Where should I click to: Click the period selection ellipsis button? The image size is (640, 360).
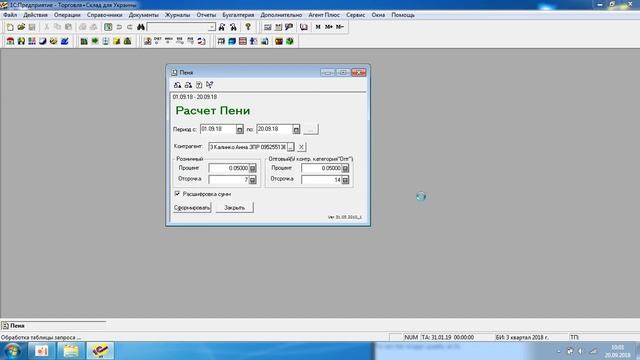click(x=311, y=129)
